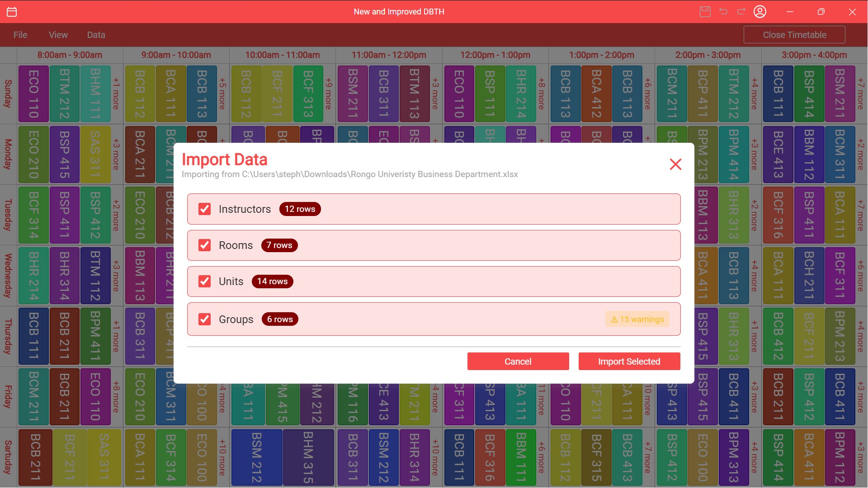The height and width of the screenshot is (488, 868).
Task: Disable the Groups checkbox
Action: [x=205, y=319]
